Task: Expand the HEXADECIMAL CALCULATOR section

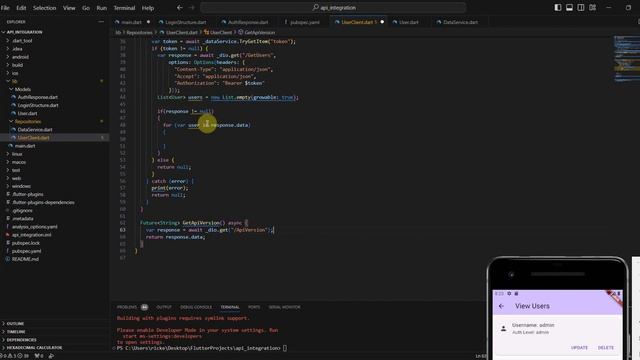Action: click(x=34, y=348)
